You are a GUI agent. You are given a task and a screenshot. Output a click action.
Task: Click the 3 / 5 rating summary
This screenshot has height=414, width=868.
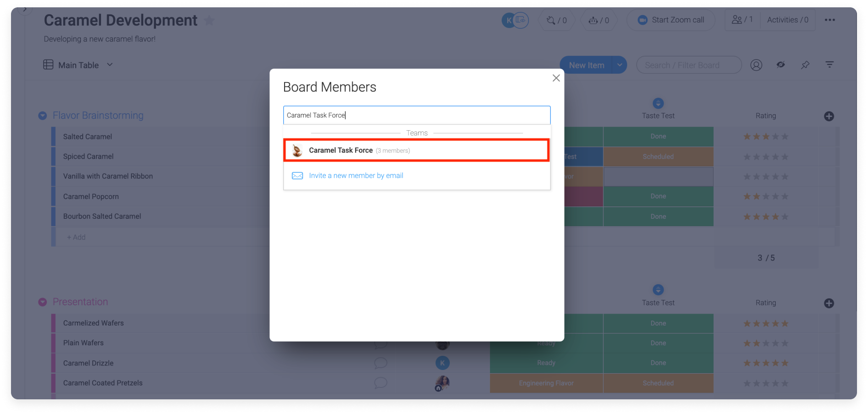point(766,258)
